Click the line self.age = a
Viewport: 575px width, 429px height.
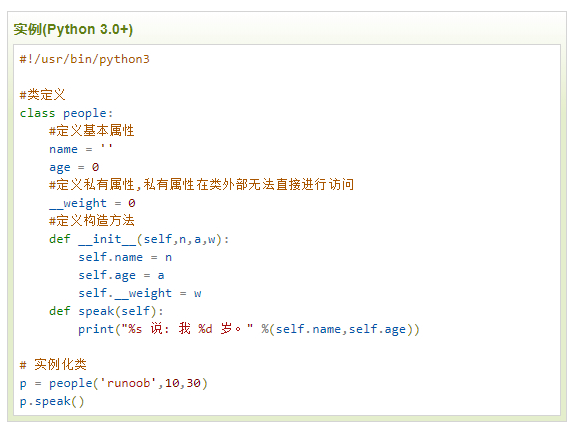pyautogui.click(x=121, y=275)
